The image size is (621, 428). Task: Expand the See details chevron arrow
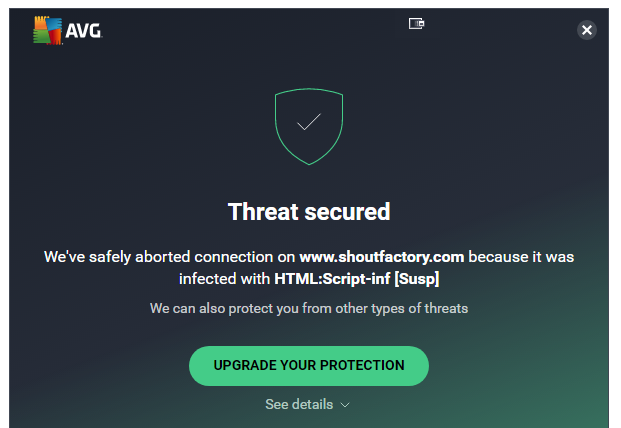(345, 405)
